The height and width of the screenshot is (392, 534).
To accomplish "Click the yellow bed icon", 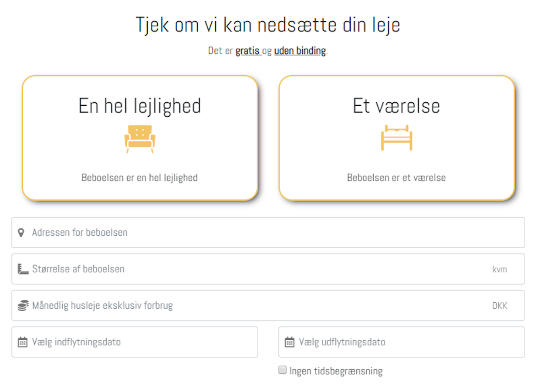I will tap(396, 138).
